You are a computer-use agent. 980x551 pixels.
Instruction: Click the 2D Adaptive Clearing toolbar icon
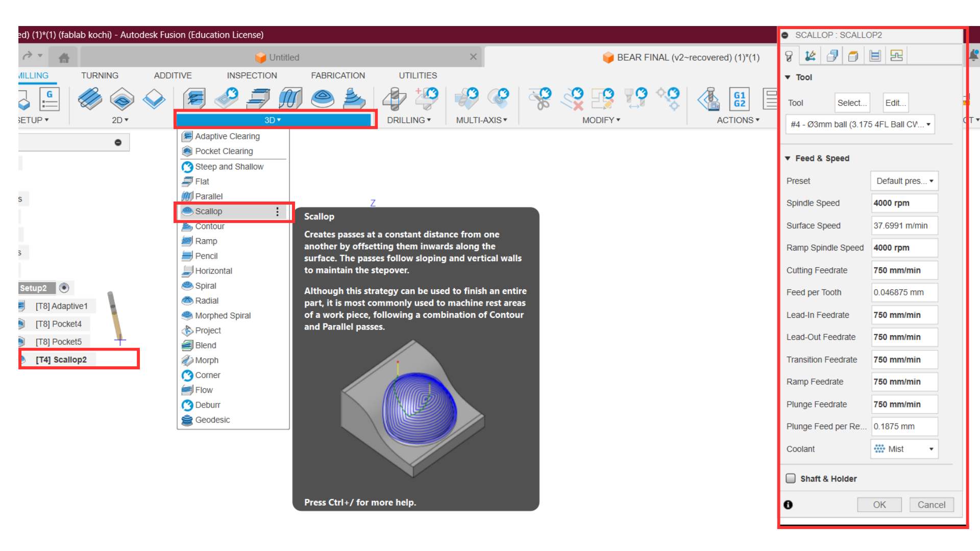pyautogui.click(x=90, y=98)
